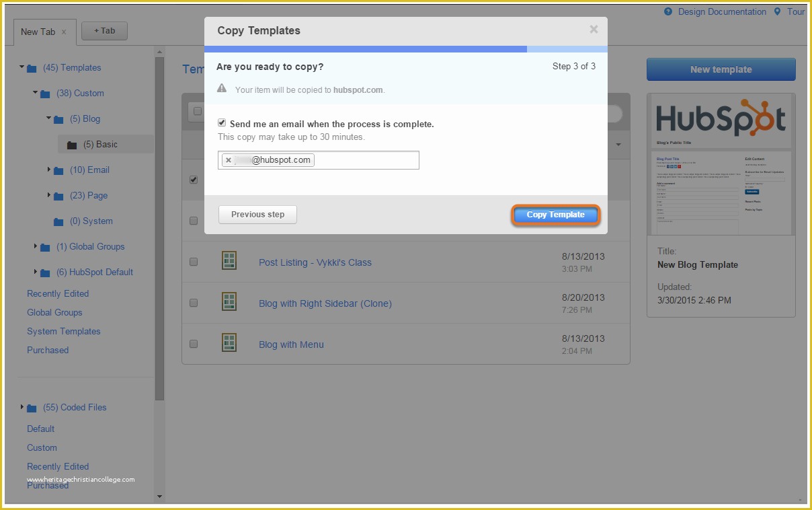This screenshot has height=510, width=812.
Task: Expand the (1) Global Groups folder
Action: pos(36,246)
